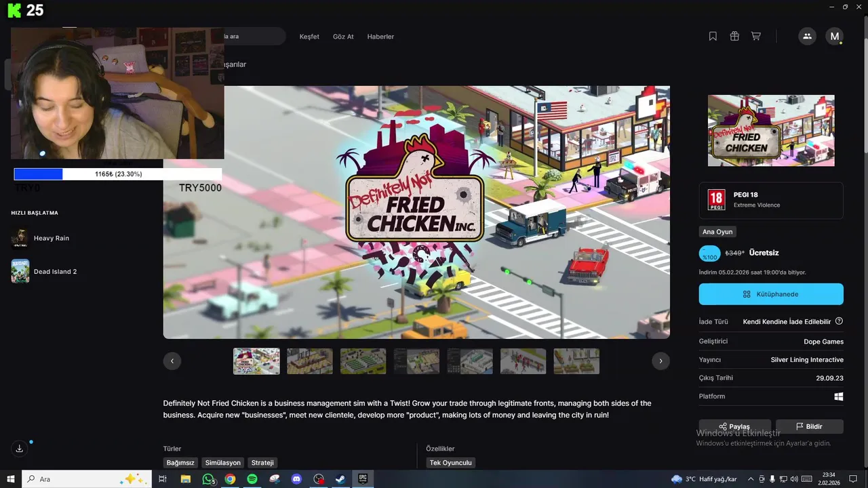
Task: Open Spotify from the taskbar
Action: [x=252, y=479]
